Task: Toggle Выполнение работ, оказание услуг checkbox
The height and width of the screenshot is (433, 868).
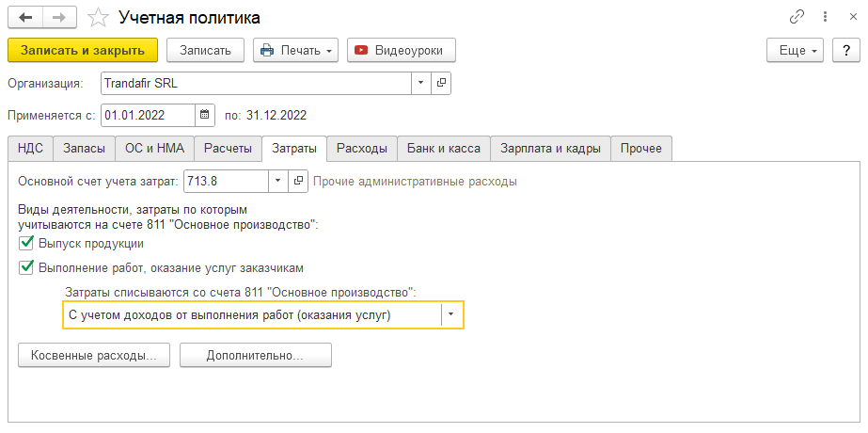Action: click(x=26, y=267)
